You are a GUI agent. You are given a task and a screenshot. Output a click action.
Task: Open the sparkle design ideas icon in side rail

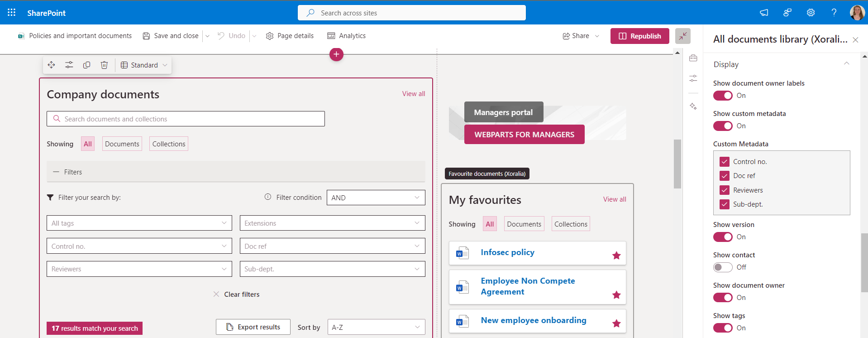pyautogui.click(x=693, y=106)
